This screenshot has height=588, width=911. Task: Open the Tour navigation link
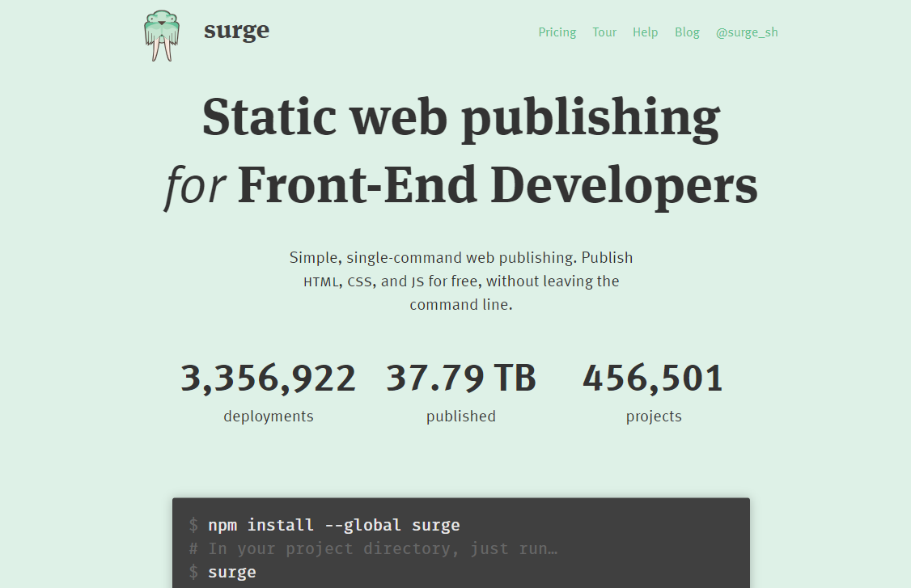(x=604, y=32)
